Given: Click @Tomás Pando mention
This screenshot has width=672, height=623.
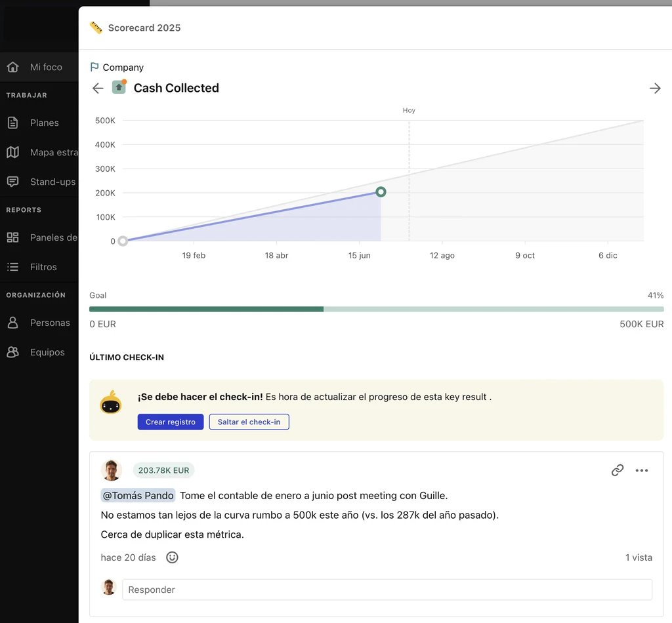Looking at the screenshot, I should 138,495.
